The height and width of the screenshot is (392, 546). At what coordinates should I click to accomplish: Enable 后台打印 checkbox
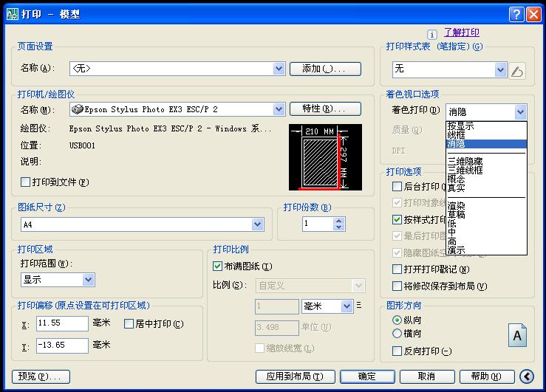[x=397, y=187]
